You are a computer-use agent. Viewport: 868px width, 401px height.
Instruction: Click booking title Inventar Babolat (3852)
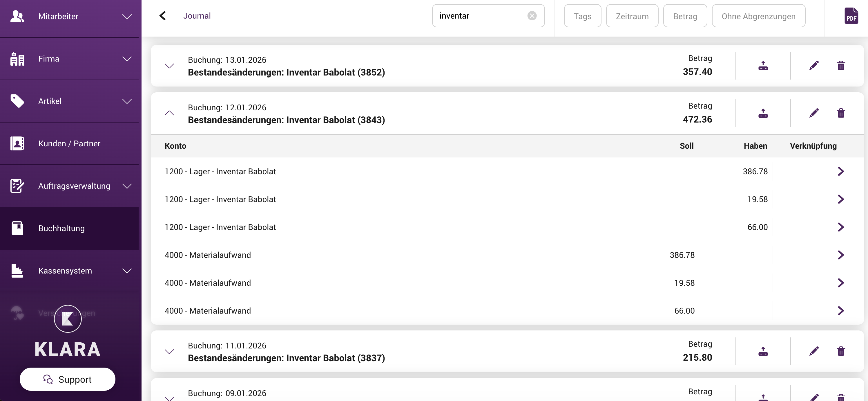coord(286,73)
